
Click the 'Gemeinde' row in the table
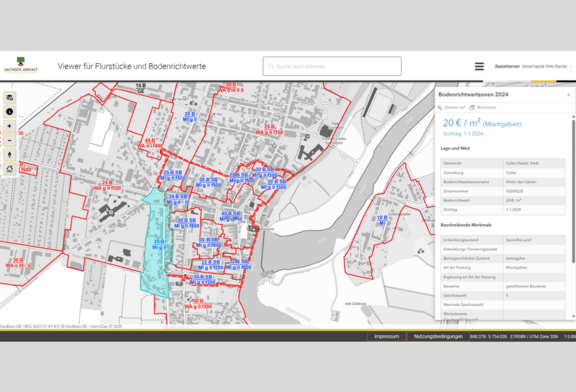tap(503, 163)
